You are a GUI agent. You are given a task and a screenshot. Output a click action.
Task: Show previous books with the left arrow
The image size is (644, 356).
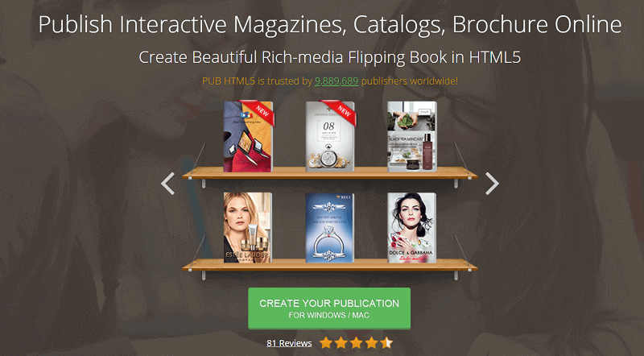[x=167, y=184]
